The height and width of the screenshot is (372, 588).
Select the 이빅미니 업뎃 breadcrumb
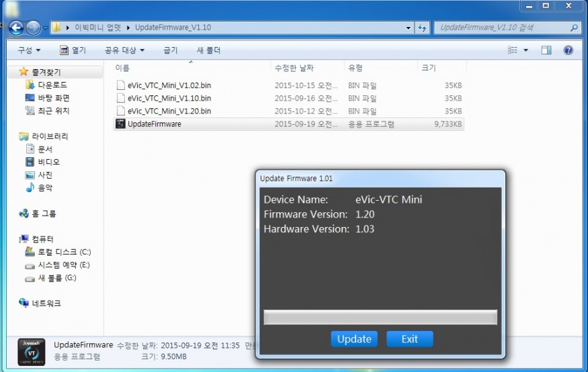click(x=97, y=28)
